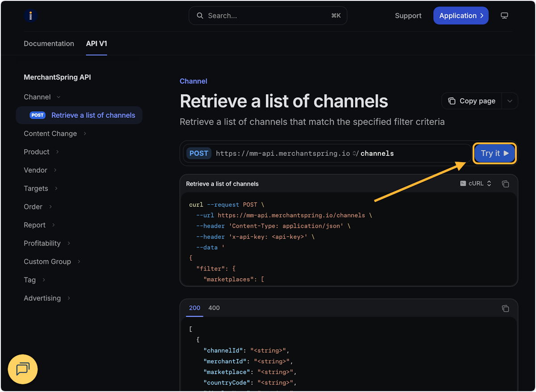The width and height of the screenshot is (536, 392).
Task: Click the "countryCode" response field
Action: (x=226, y=383)
